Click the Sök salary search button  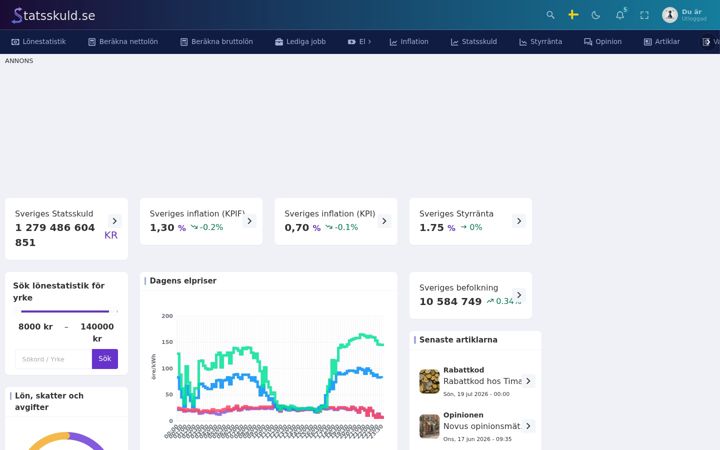click(105, 359)
